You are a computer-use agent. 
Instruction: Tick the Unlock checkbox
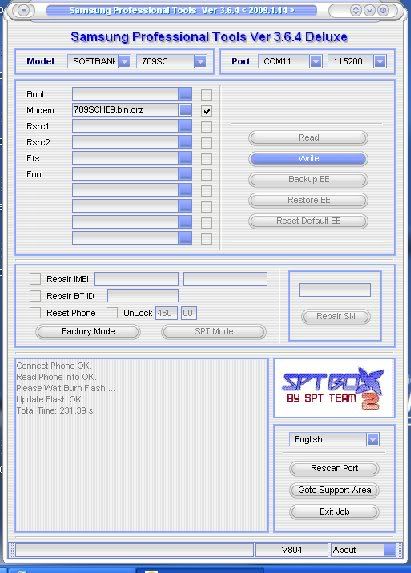point(112,313)
